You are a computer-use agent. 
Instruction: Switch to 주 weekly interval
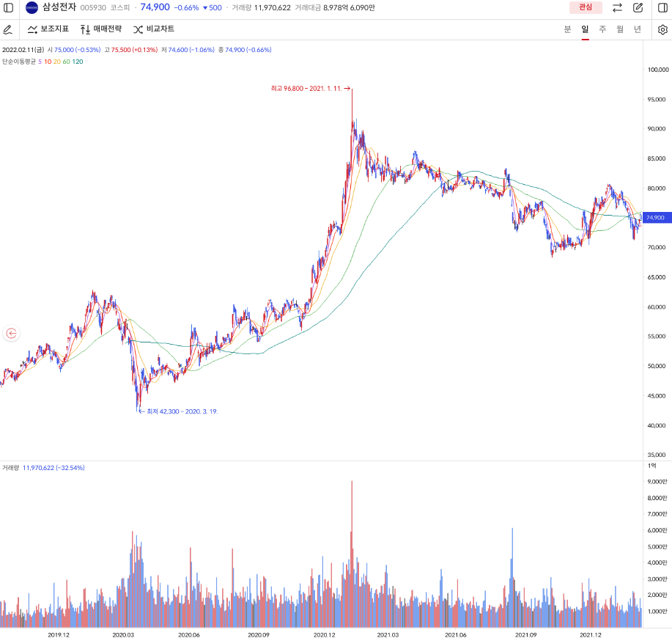(602, 29)
